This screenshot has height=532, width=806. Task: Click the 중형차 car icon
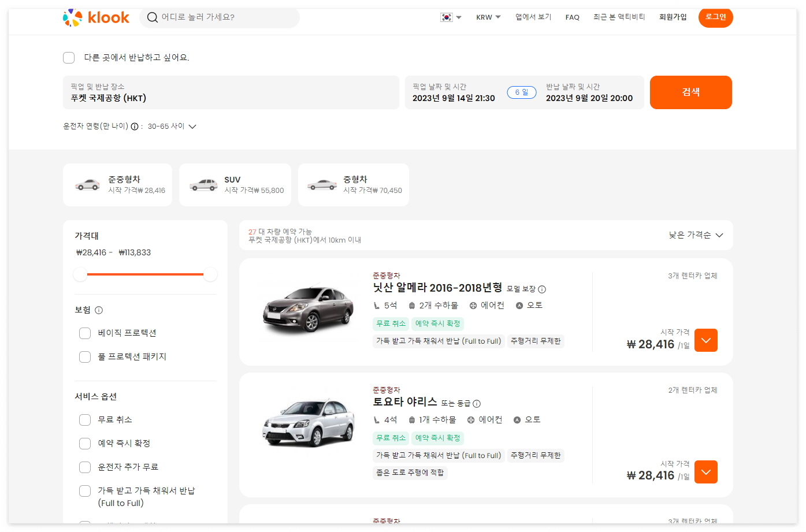click(322, 185)
